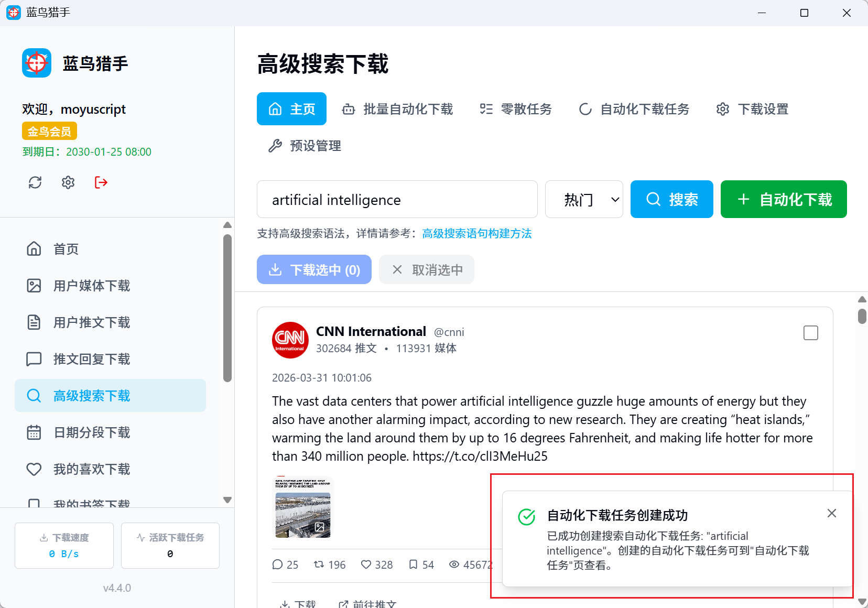The height and width of the screenshot is (608, 868).
Task: Open the 热门 sort dropdown
Action: point(584,200)
